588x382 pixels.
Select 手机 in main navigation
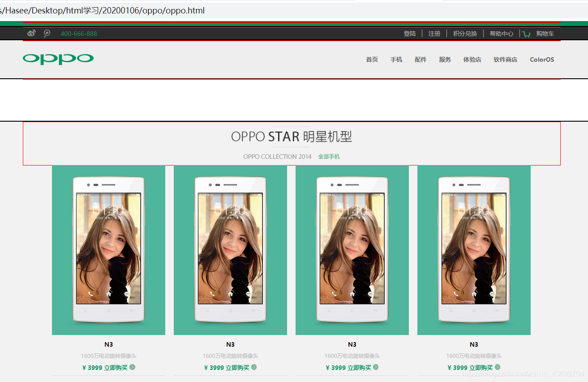(x=396, y=59)
